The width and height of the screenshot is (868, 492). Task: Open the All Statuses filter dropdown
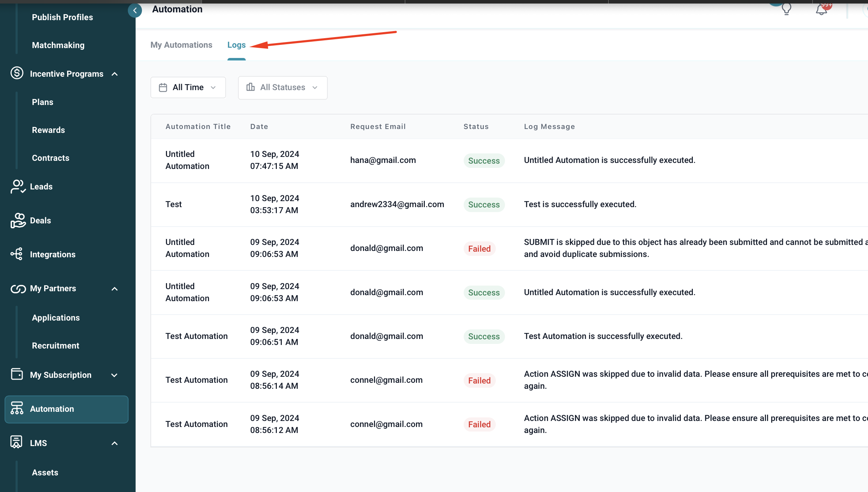pos(283,87)
